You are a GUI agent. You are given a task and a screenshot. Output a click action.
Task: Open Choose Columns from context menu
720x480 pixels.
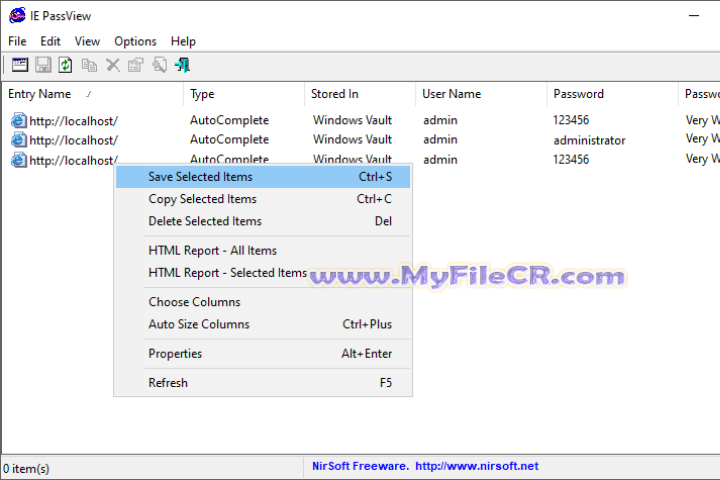coord(263,302)
